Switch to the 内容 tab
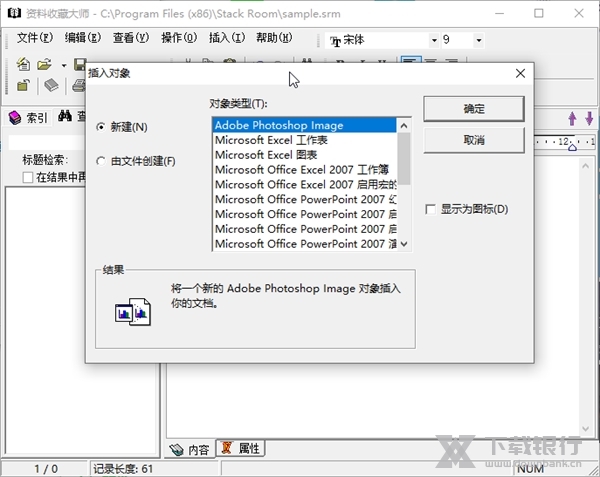600x477 pixels. click(190, 449)
